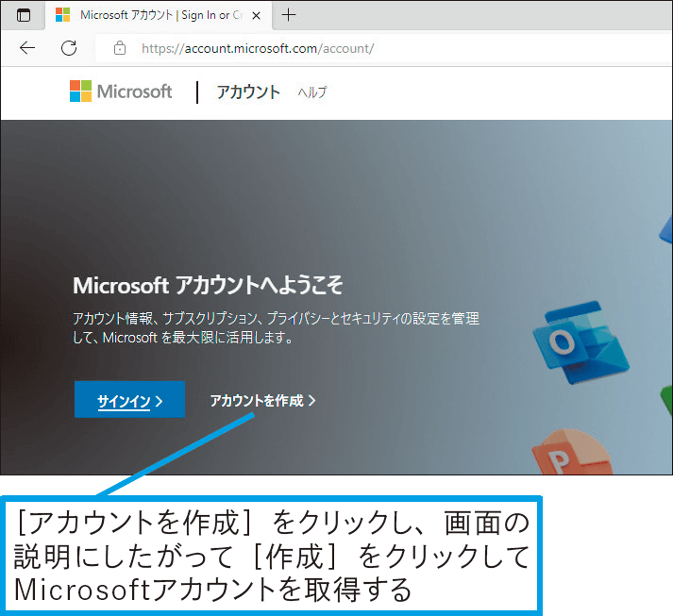Open the tab actions menu icon
Viewport: 673px width, 616px height.
click(x=24, y=15)
